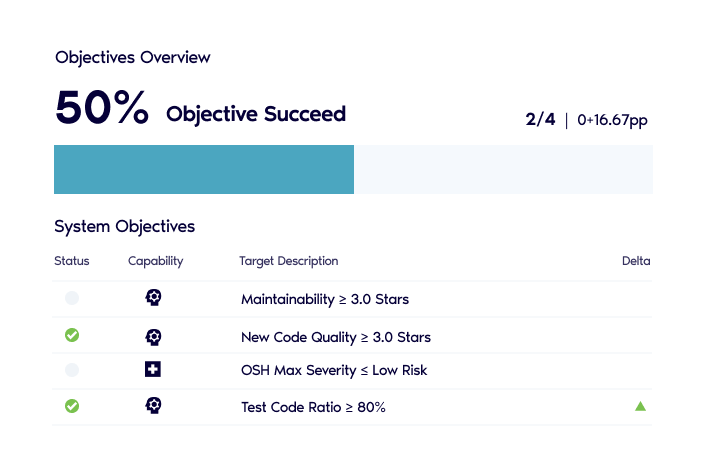This screenshot has height=474, width=716.
Task: Sort by Delta column header
Action: coord(636,261)
